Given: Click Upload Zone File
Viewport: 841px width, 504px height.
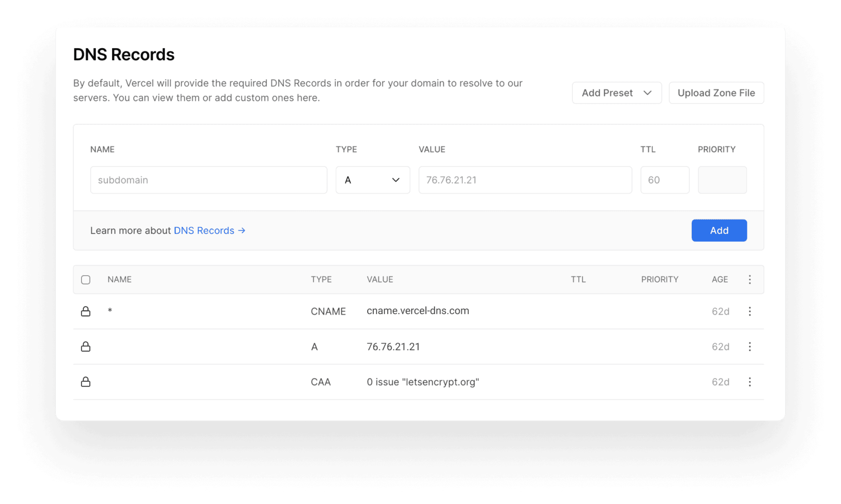Looking at the screenshot, I should click(x=716, y=93).
